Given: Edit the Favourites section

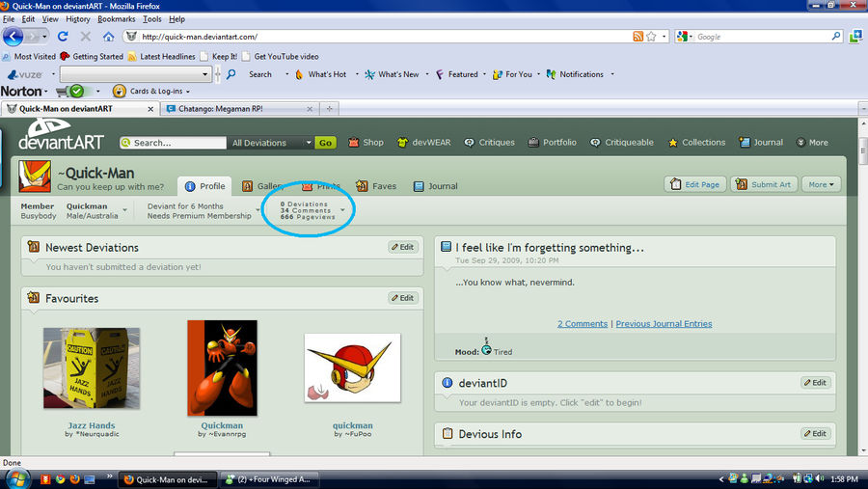Looking at the screenshot, I should (403, 298).
